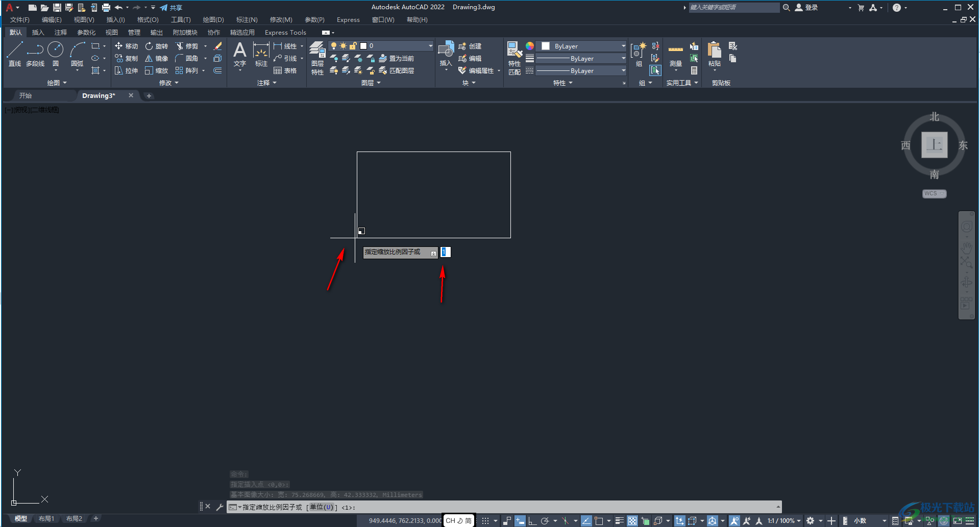Click the Quick Calculator icon
The width and height of the screenshot is (980, 527).
click(x=694, y=70)
